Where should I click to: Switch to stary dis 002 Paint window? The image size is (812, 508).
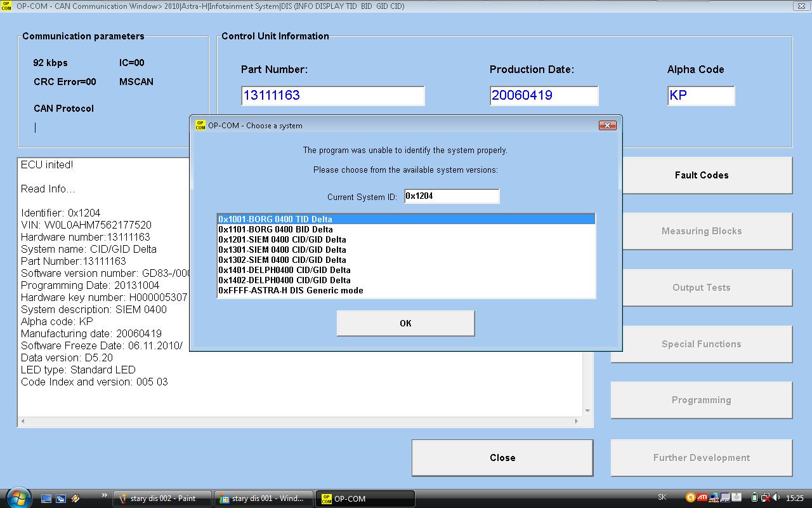[x=162, y=498]
